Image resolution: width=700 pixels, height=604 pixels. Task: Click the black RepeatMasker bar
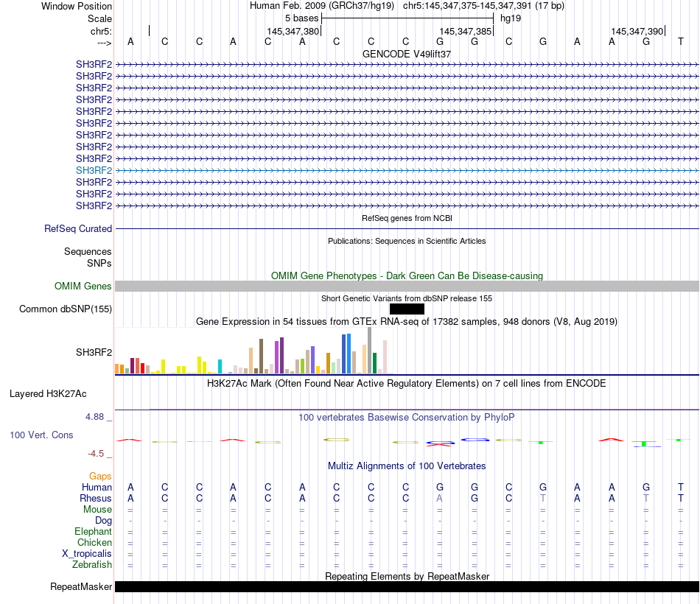pos(407,586)
